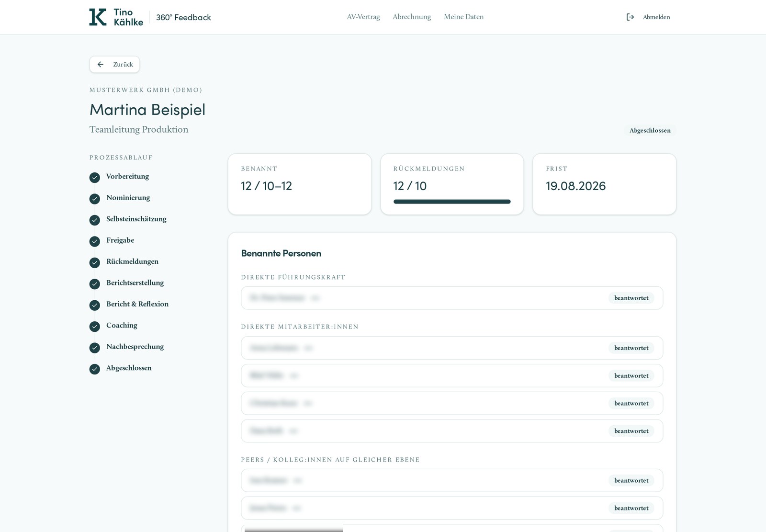Image resolution: width=766 pixels, height=532 pixels.
Task: Click the Benannt 12 / 10–12 value
Action: point(266,186)
